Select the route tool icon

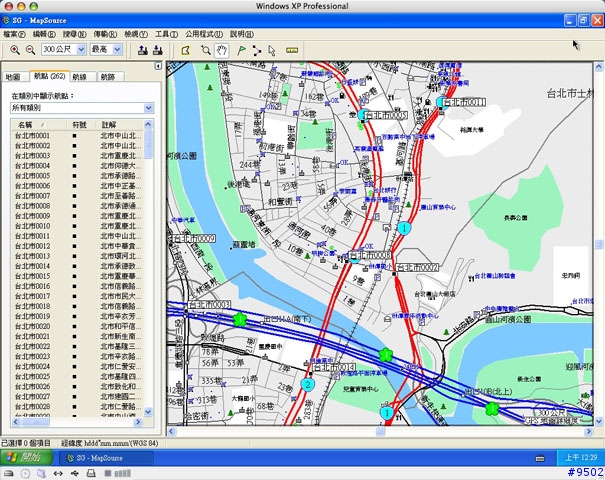click(x=257, y=51)
